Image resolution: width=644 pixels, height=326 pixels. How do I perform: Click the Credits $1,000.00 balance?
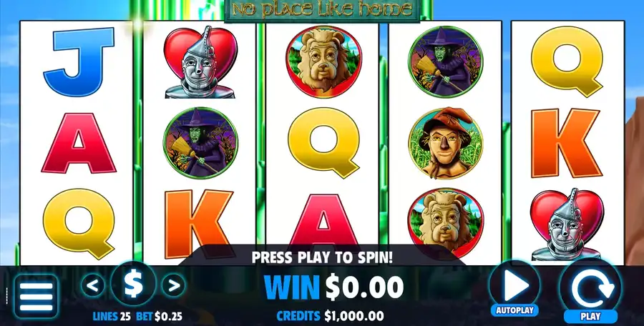330,316
